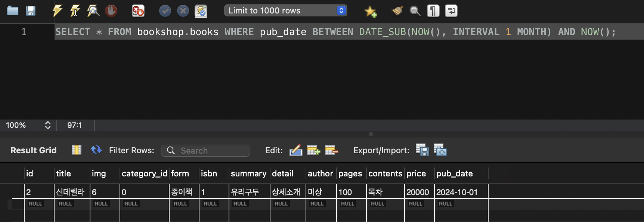Export recordset to external file icon

422,150
